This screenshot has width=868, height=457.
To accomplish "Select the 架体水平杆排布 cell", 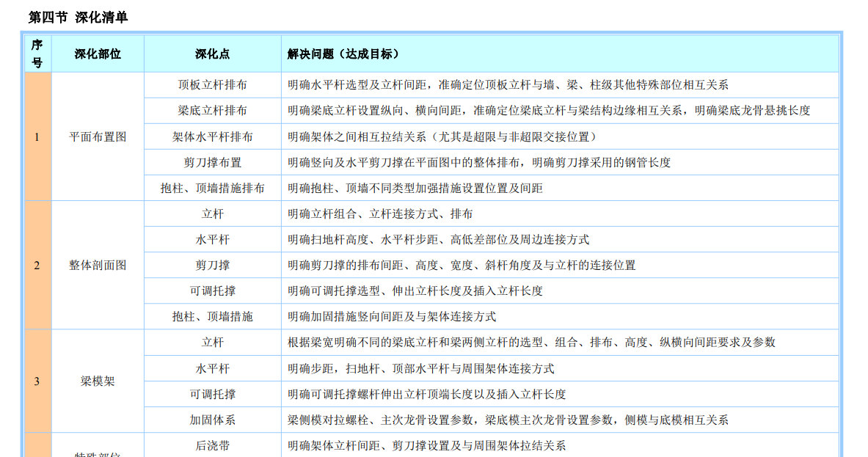I will (212, 136).
